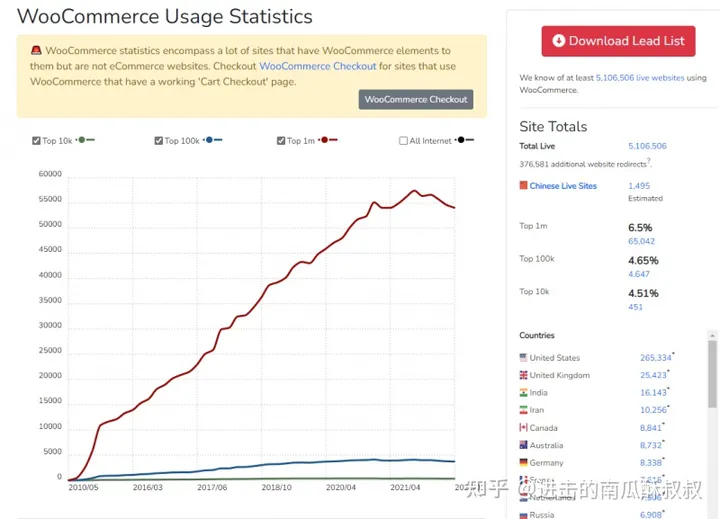Click the United Kingdom flag icon
Viewport: 720px width, 519px height.
tap(523, 375)
